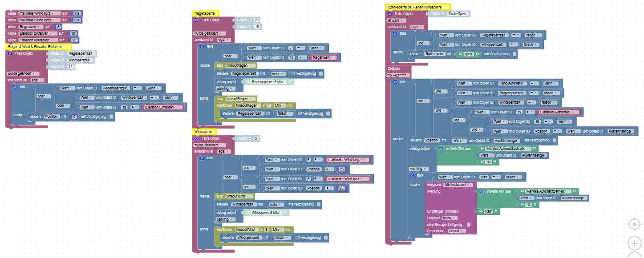
Task: Select yellow comment label 'Windsperre'
Action: point(204,132)
